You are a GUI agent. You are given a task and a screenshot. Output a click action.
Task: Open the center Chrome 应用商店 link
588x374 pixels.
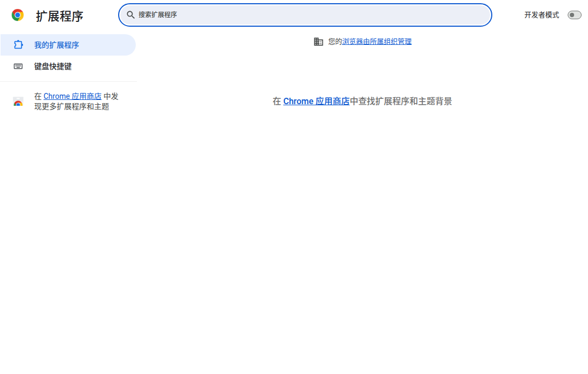tap(316, 101)
